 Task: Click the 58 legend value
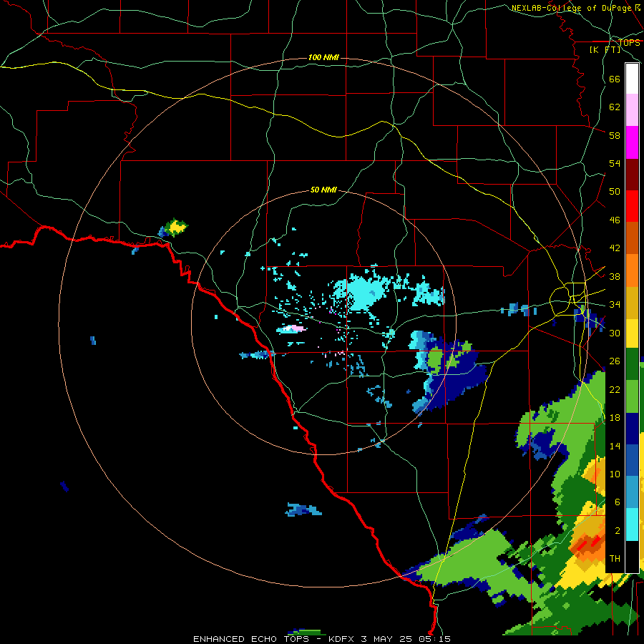coord(615,135)
